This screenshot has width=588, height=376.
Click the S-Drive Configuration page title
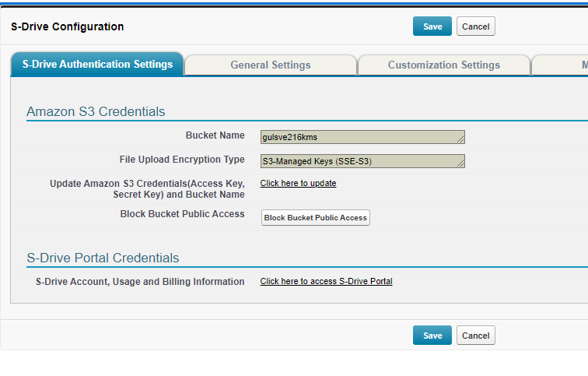point(67,26)
